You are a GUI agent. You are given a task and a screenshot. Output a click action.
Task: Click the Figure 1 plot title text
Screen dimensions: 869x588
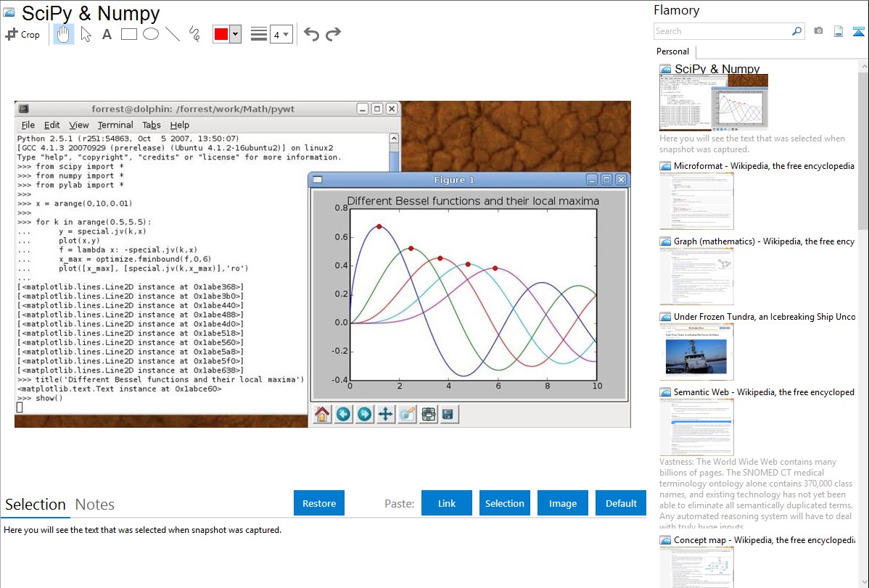473,201
